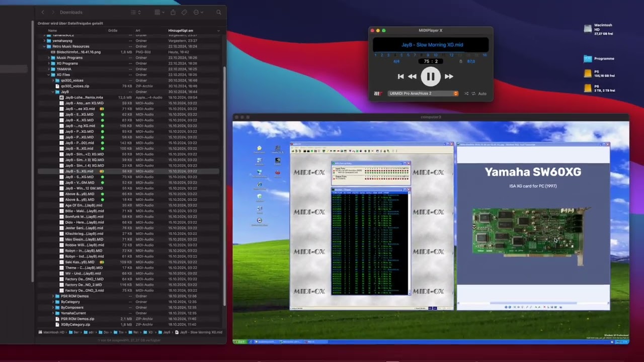Click the Finder search magnifier icon
The image size is (644, 362).
(218, 12)
